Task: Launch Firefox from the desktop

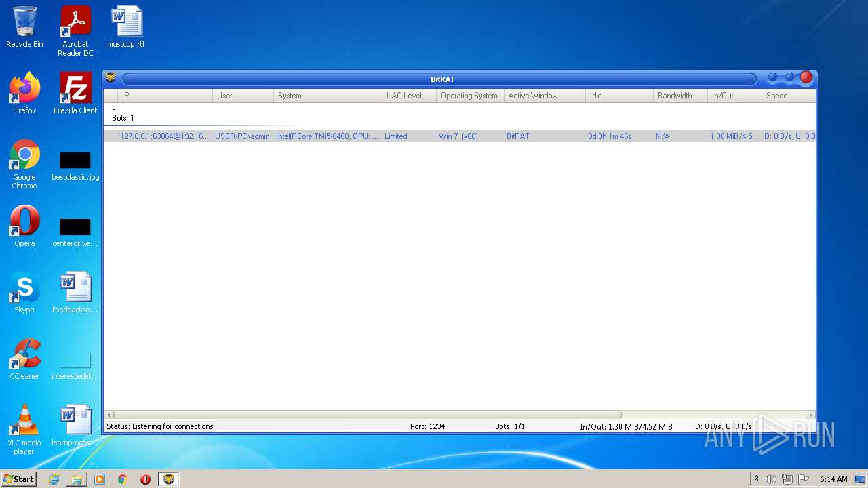Action: click(24, 94)
